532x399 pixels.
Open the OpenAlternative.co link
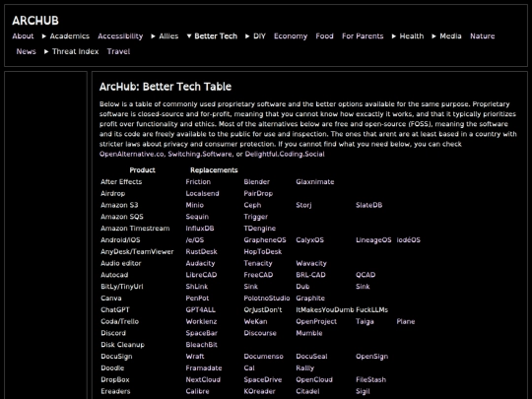pos(132,154)
